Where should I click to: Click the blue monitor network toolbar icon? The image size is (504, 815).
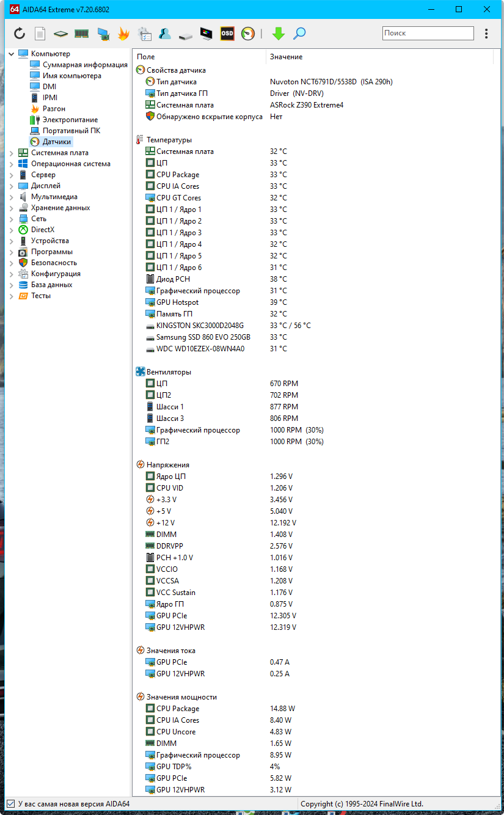(x=103, y=34)
